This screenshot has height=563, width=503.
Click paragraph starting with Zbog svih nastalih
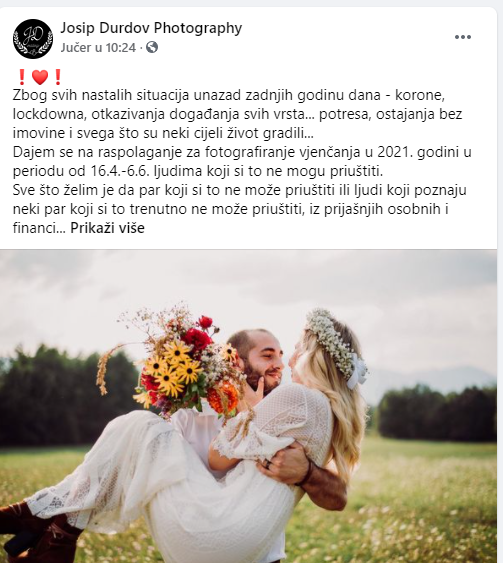click(237, 114)
